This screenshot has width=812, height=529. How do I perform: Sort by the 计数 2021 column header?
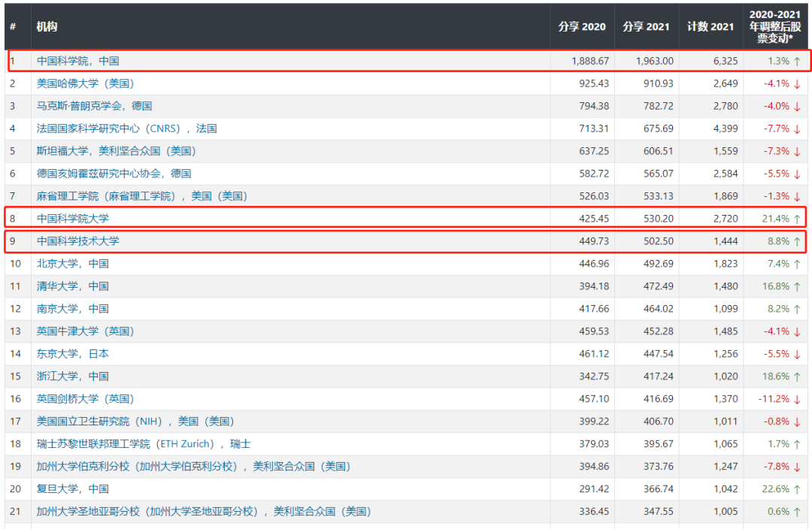point(710,27)
